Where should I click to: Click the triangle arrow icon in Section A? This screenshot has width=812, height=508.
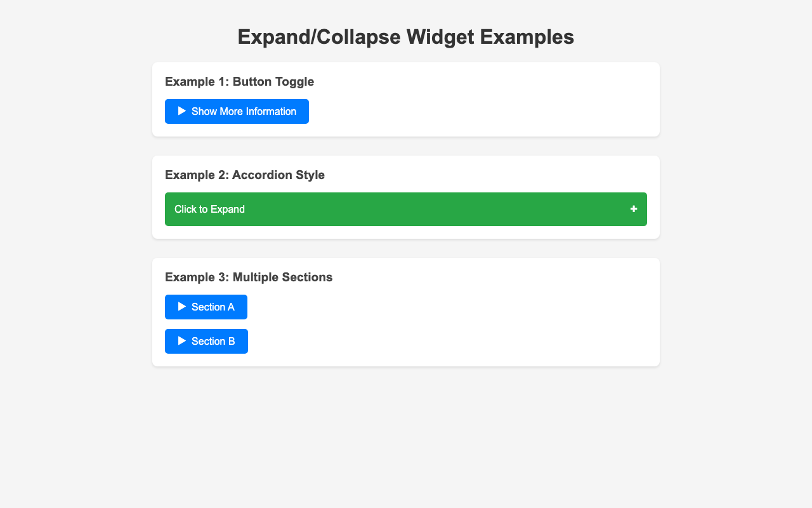pyautogui.click(x=182, y=307)
